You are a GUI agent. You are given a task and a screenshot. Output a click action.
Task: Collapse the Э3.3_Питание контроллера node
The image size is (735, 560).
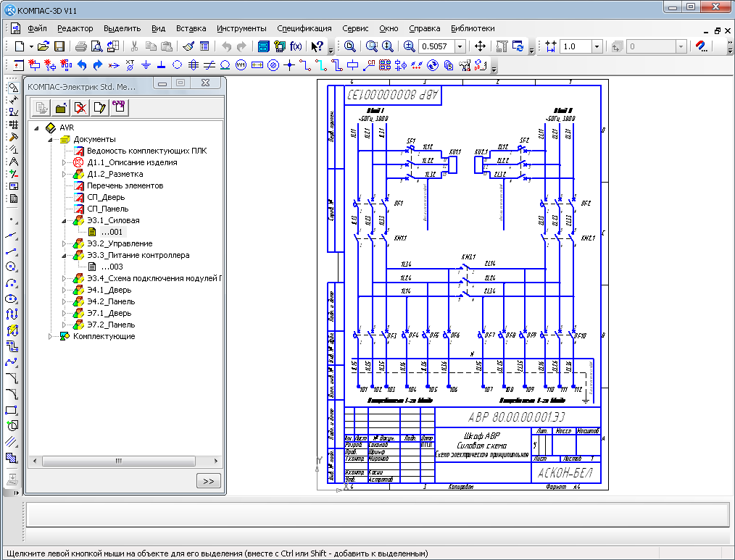tap(64, 255)
